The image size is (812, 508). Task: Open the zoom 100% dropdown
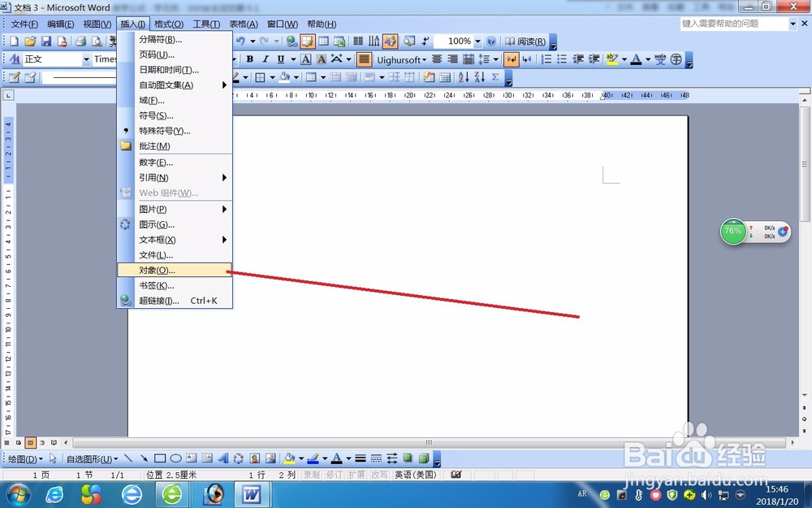(477, 41)
